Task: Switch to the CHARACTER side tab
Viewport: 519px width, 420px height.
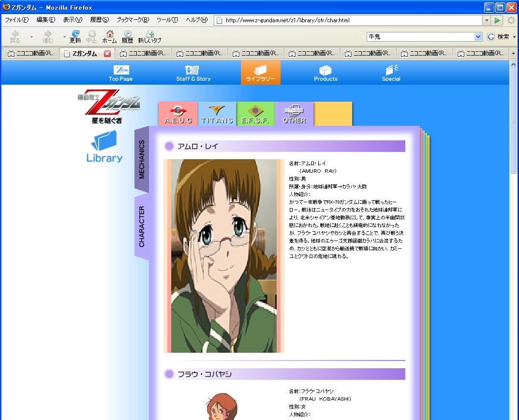Action: pyautogui.click(x=142, y=226)
